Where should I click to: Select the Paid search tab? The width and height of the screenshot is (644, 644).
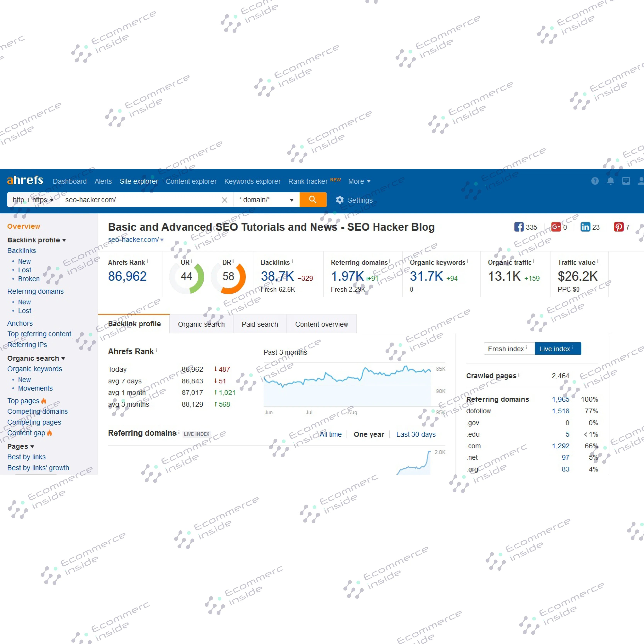[260, 324]
